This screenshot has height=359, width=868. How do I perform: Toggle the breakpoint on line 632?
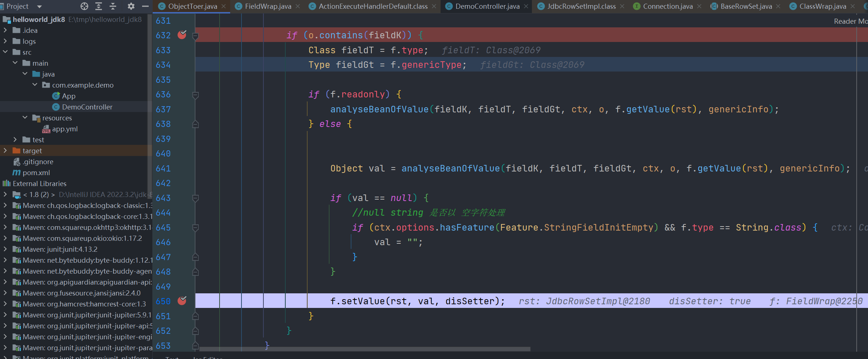click(x=182, y=35)
